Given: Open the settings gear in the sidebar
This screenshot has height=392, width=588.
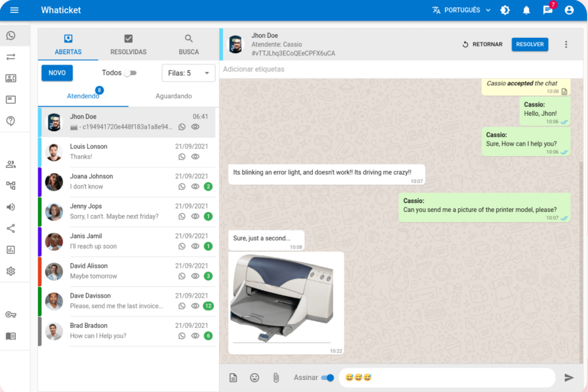Looking at the screenshot, I should click(x=11, y=271).
